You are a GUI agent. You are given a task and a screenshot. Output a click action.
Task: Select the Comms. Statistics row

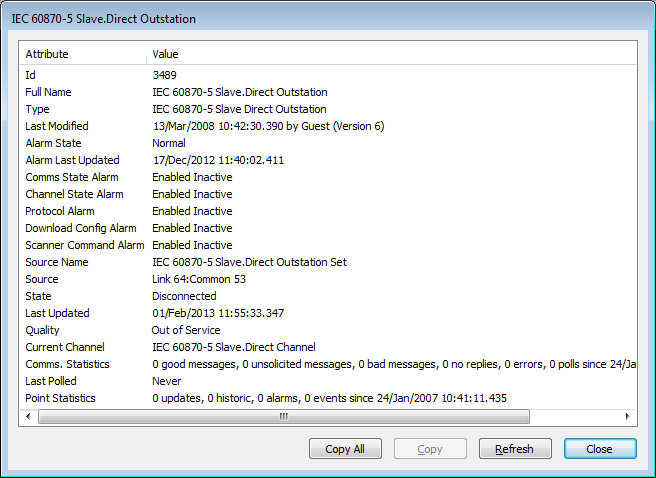pos(67,364)
